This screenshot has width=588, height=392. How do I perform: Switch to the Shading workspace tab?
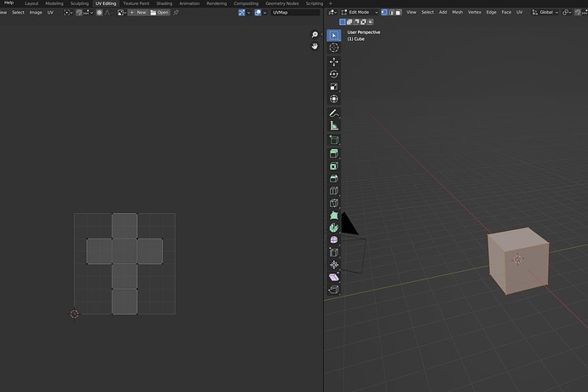tap(164, 3)
